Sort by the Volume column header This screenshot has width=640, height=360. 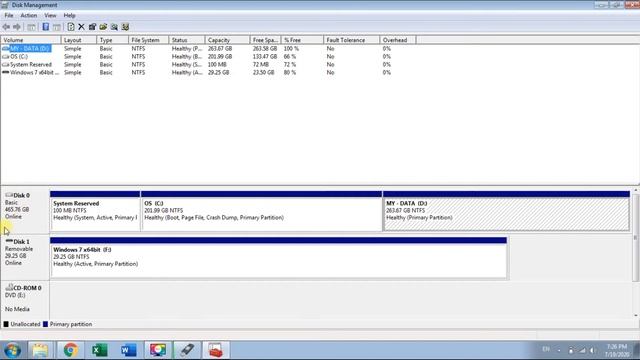[31, 40]
